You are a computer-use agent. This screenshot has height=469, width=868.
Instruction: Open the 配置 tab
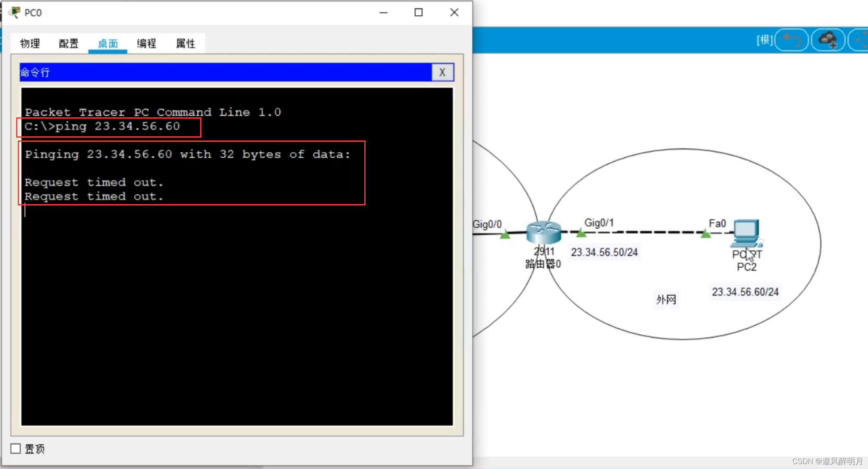tap(69, 43)
